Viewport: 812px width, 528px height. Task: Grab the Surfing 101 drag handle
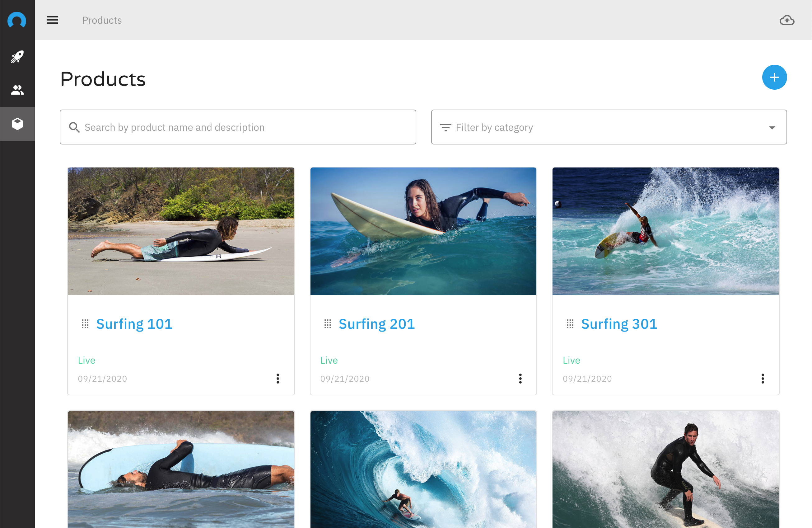click(85, 323)
